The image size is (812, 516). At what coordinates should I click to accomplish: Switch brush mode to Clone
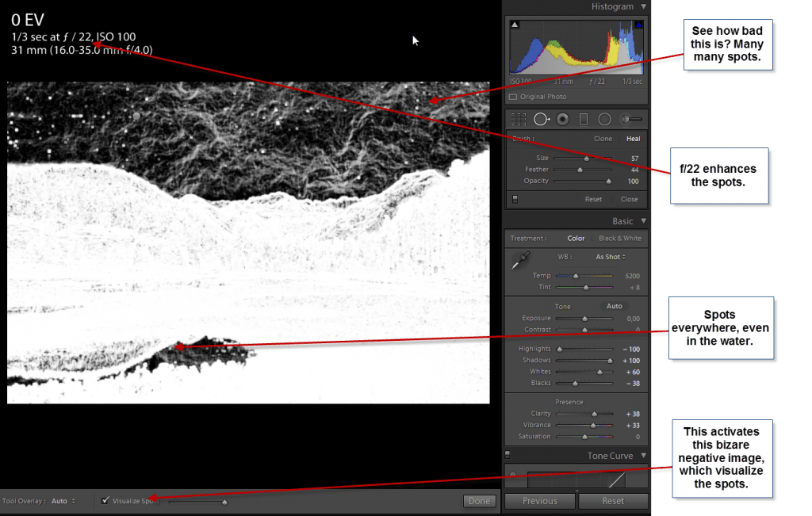(603, 139)
